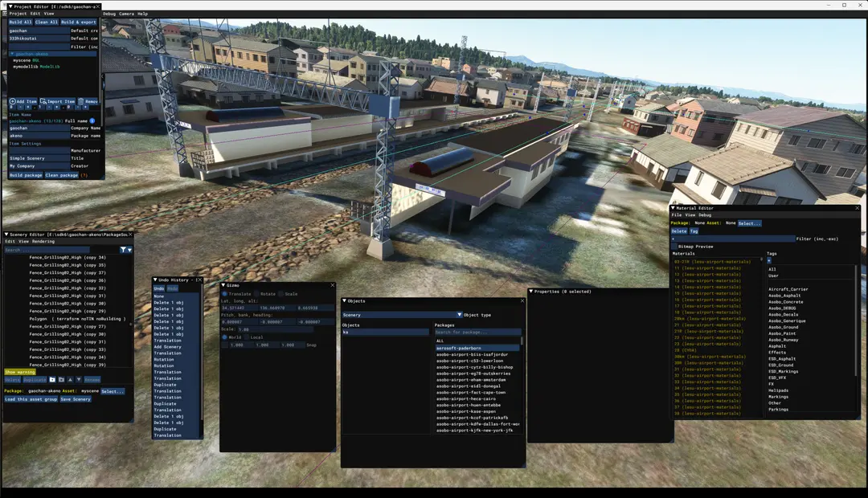Screen dimensions: 868x498
Task: Click the Select... button in Material Editor
Action: pos(749,223)
